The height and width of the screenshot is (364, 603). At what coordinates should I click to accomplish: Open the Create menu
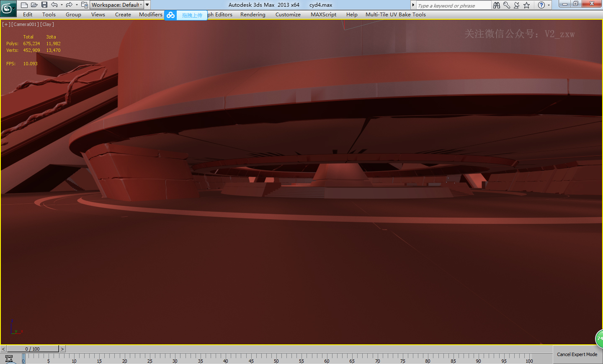[123, 15]
